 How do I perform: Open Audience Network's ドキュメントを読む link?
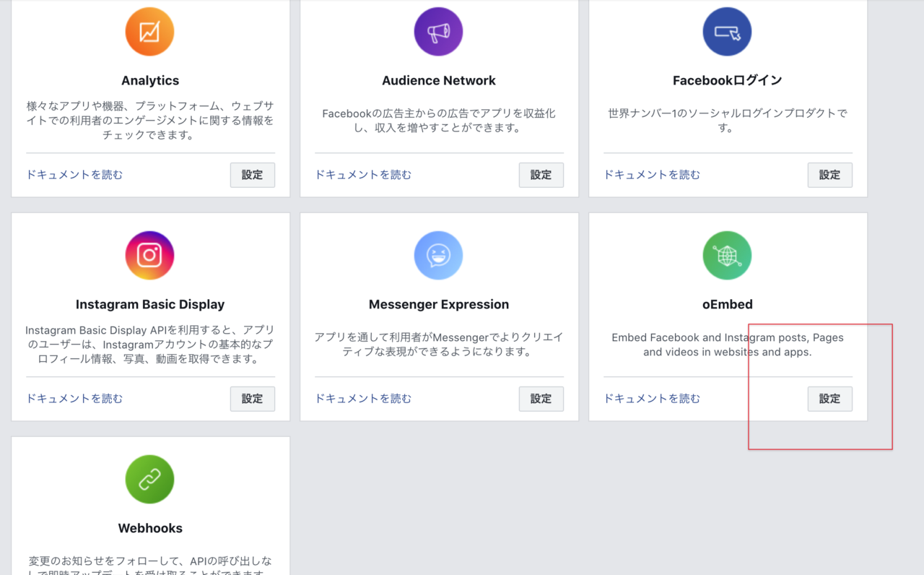click(x=364, y=175)
